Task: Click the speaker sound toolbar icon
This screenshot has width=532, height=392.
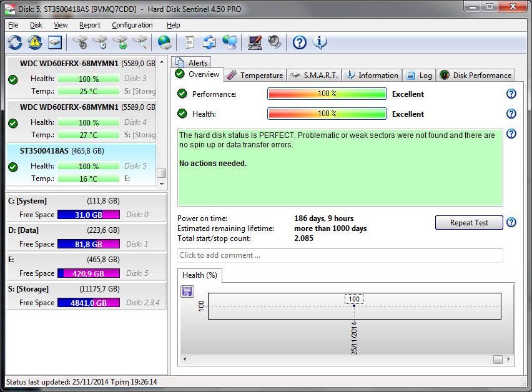Action: [x=274, y=42]
